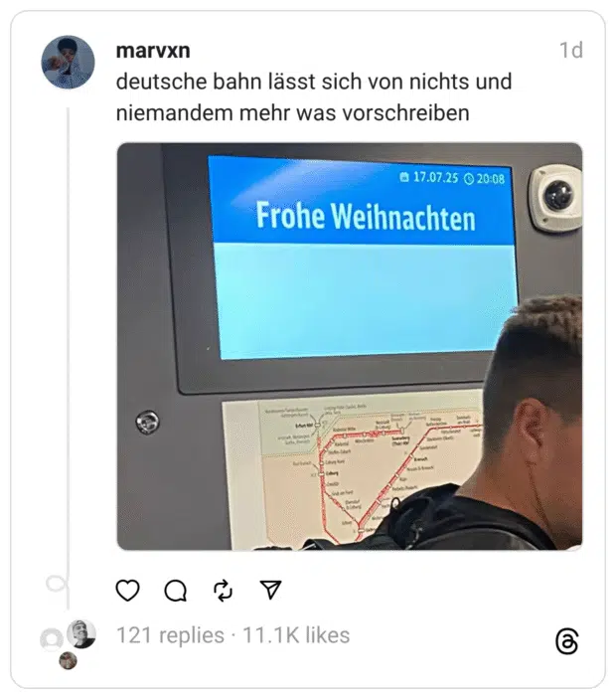Click the thread connector loop icon

click(58, 583)
